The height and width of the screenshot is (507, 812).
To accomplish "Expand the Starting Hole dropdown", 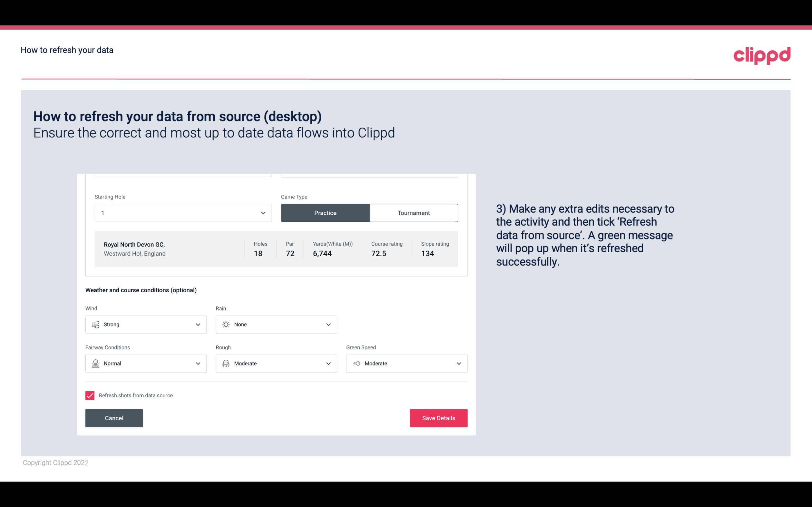I will (x=263, y=213).
